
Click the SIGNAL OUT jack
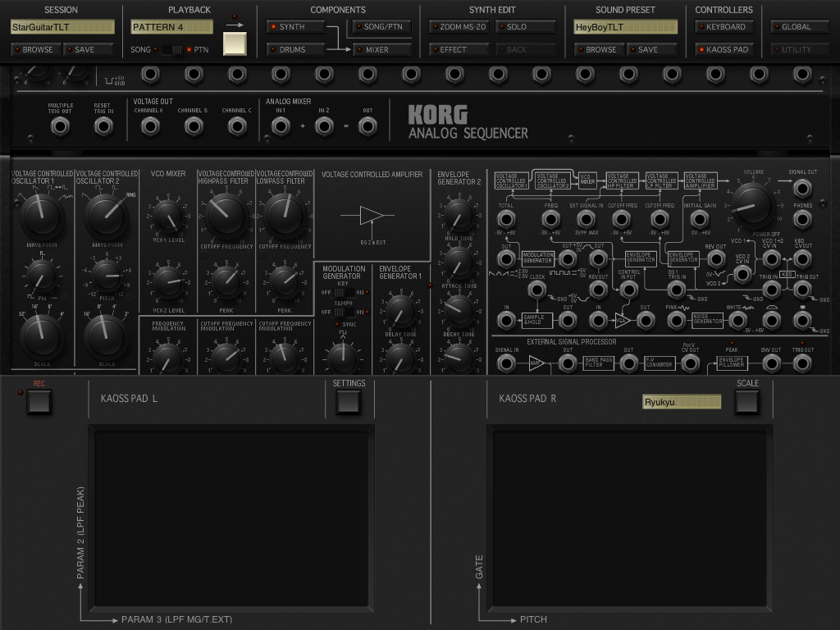(802, 188)
